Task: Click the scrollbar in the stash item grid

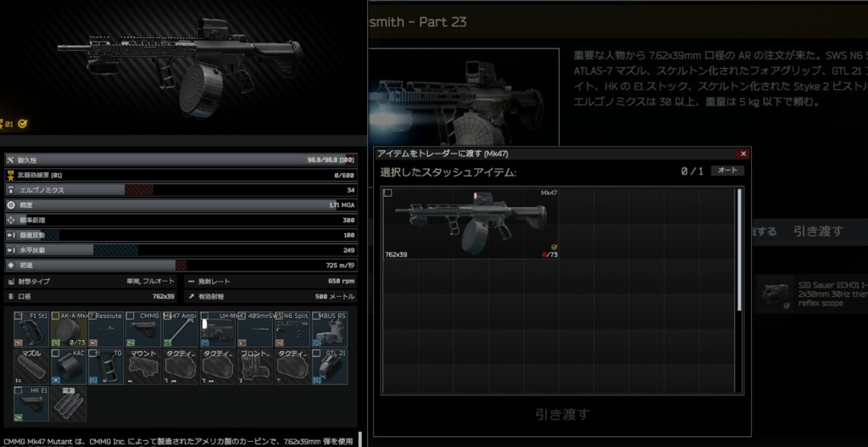Action: [x=740, y=254]
